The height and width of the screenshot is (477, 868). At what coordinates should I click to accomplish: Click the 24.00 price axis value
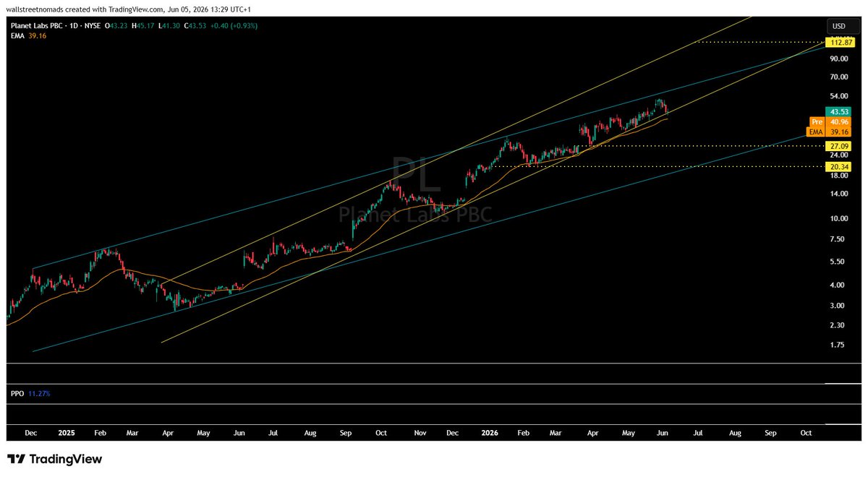click(x=839, y=155)
